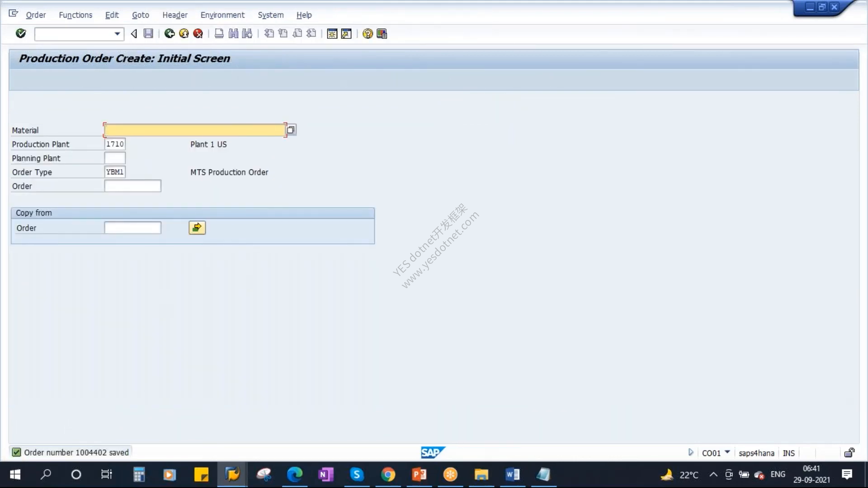
Task: Click the red Cancel icon
Action: (x=198, y=33)
